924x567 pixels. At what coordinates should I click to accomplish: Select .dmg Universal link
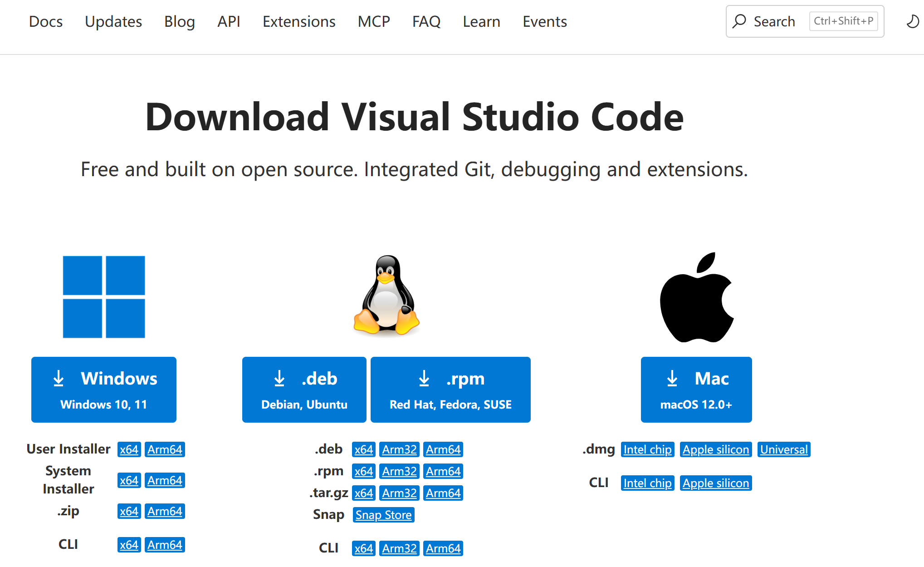pyautogui.click(x=784, y=449)
